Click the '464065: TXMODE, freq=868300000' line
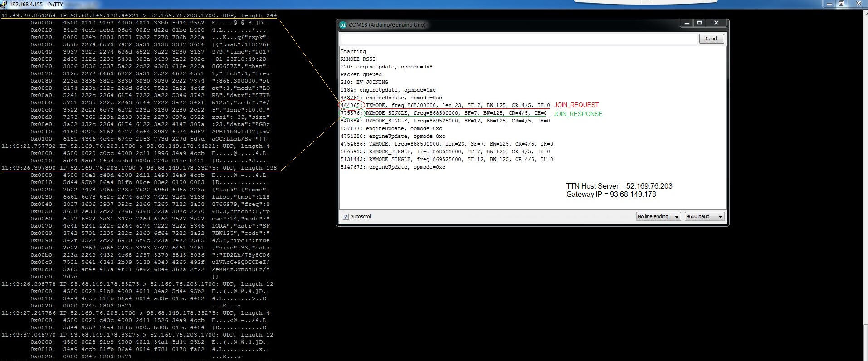Viewport: 868px width, 361px height. click(445, 106)
